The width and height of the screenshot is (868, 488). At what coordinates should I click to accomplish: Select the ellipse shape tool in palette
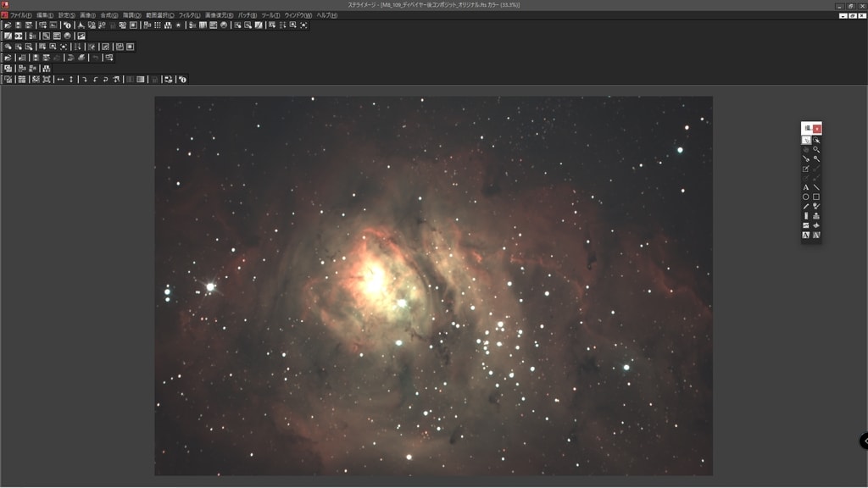[806, 197]
